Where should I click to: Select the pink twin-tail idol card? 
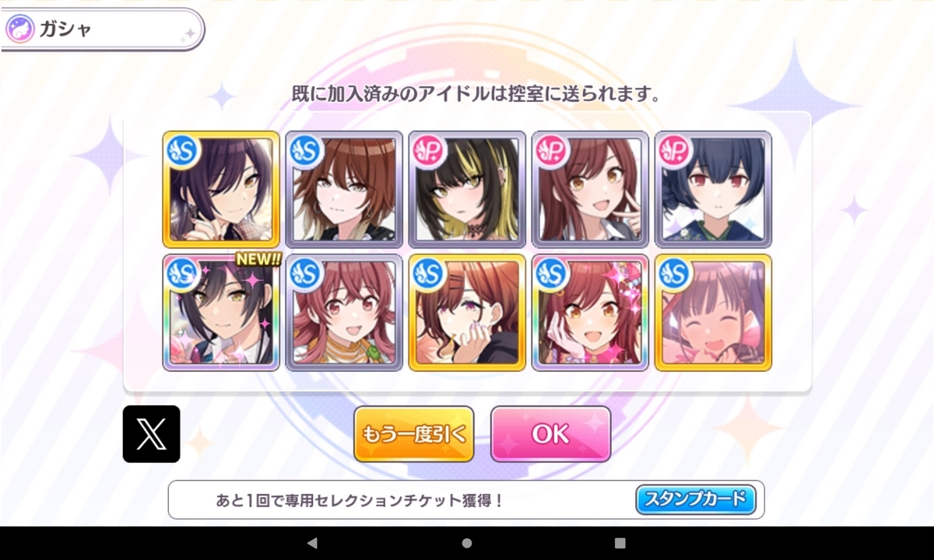[x=344, y=312]
